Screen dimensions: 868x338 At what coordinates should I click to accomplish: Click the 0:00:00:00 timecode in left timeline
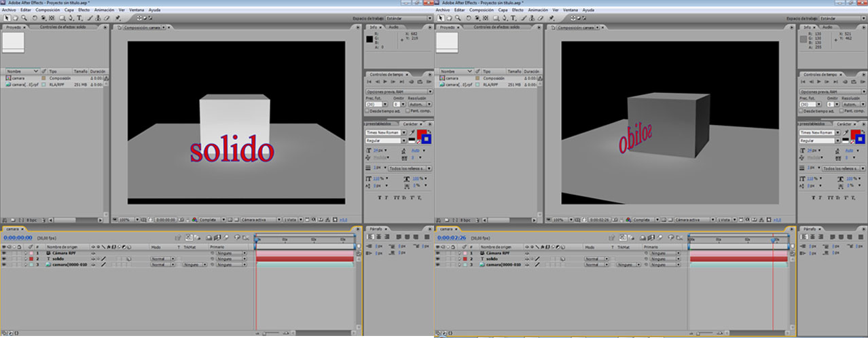click(18, 238)
